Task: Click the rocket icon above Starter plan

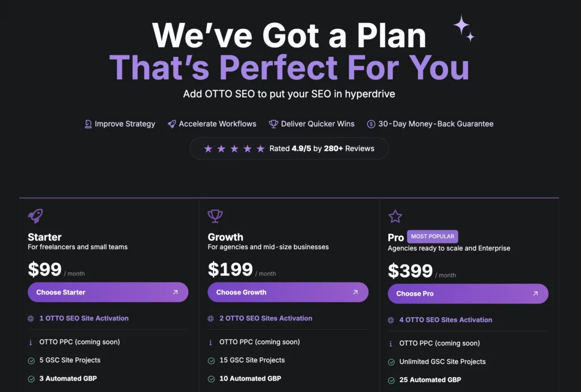Action: (35, 216)
